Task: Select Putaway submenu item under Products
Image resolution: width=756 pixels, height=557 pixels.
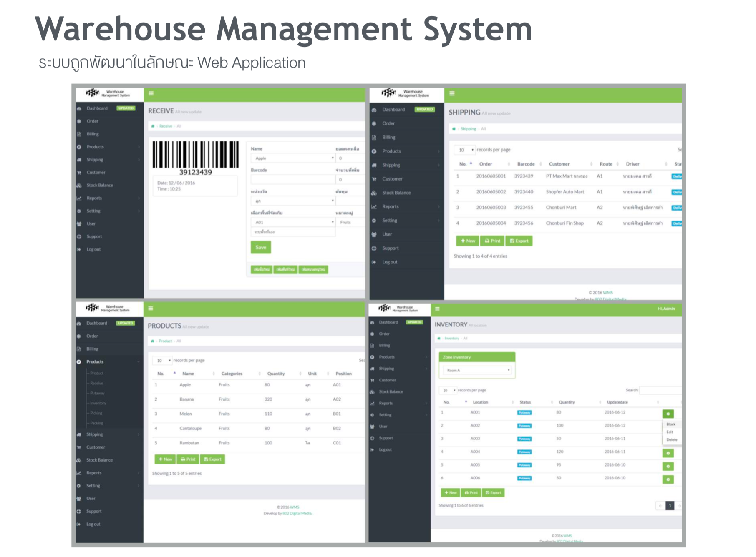Action: (x=97, y=394)
